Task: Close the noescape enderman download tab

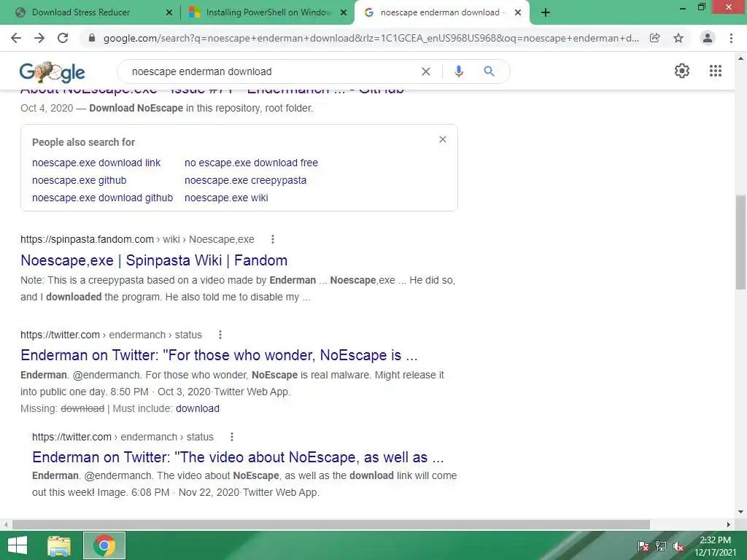Action: click(518, 13)
